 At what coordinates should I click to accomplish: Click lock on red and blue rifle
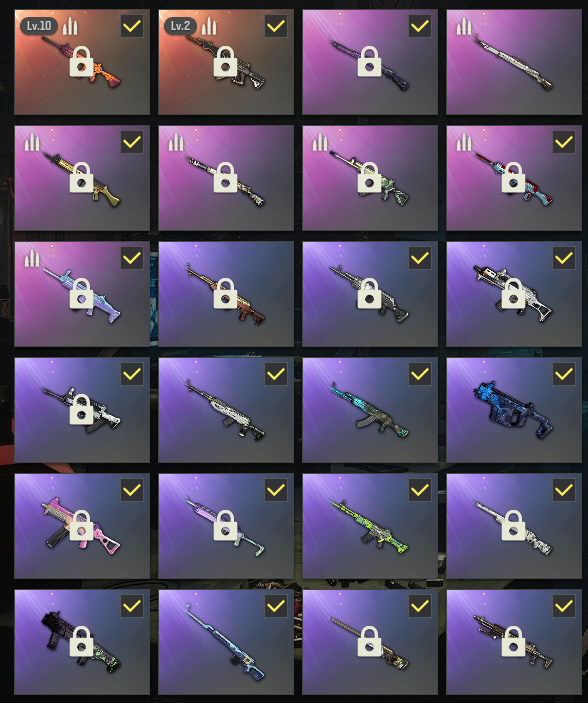pyautogui.click(x=513, y=177)
